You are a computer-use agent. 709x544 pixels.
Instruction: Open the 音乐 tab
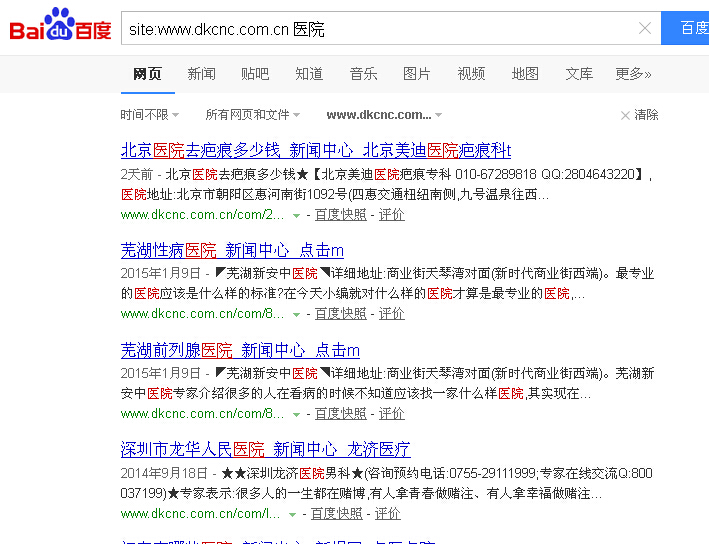(x=363, y=73)
